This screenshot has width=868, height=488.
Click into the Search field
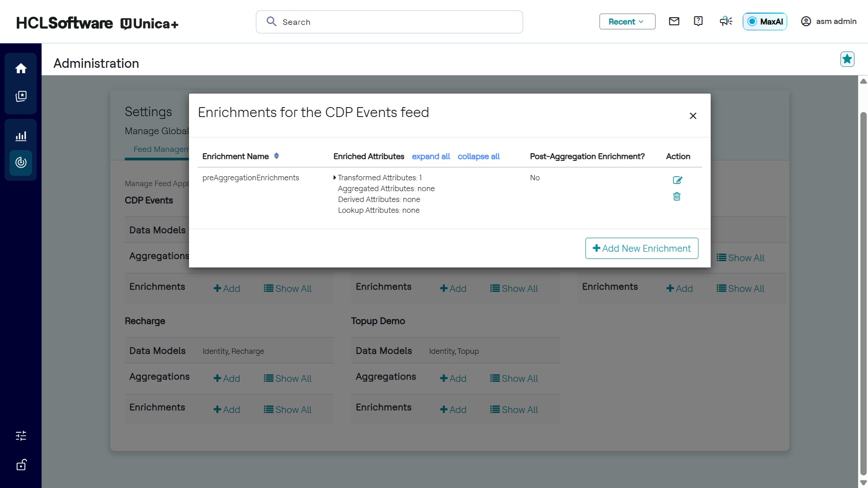[x=389, y=22]
